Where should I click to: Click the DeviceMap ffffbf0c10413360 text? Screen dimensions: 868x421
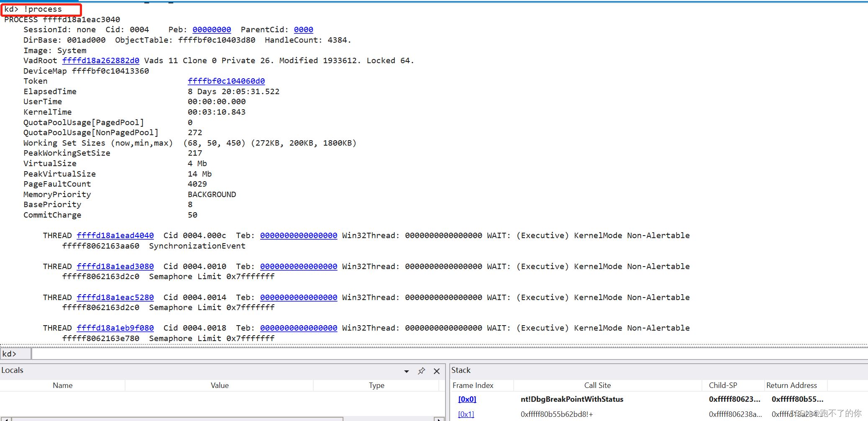pyautogui.click(x=86, y=71)
